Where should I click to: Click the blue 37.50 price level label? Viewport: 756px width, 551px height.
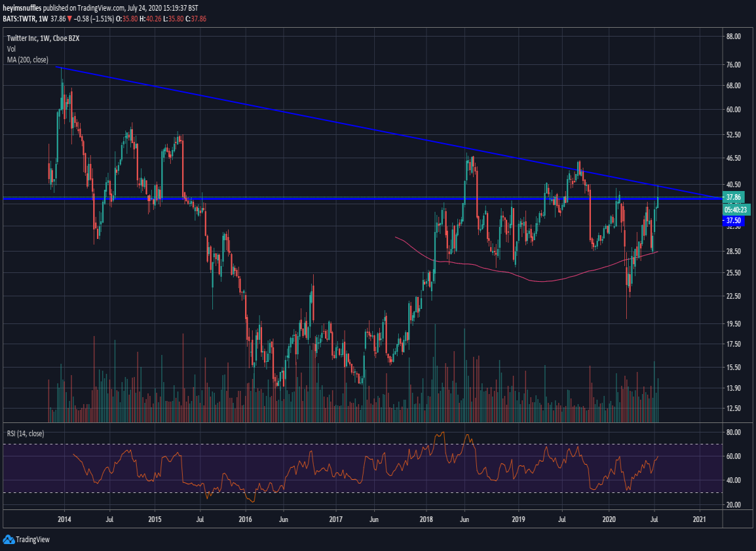[x=733, y=221]
